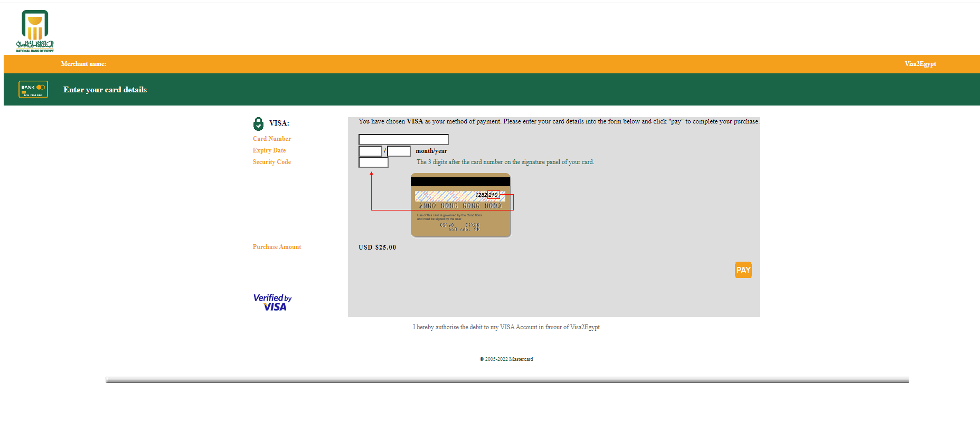
Task: Click the Security Code input field
Action: (x=373, y=162)
